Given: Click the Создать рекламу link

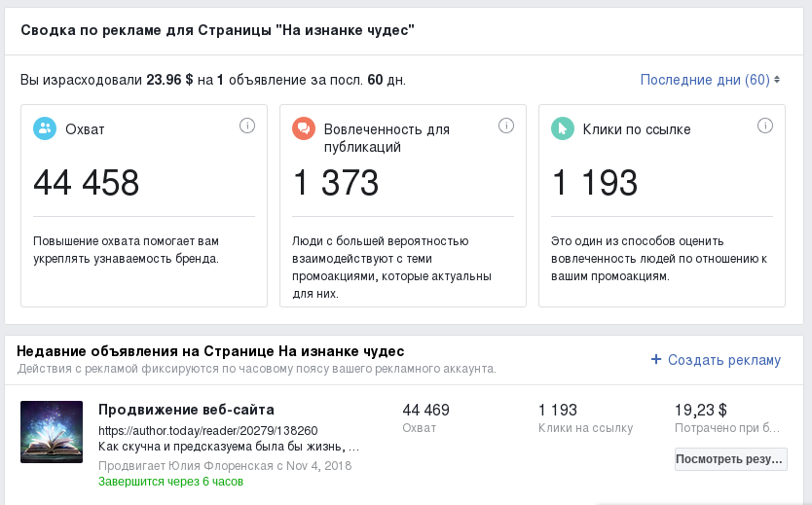Looking at the screenshot, I should tap(716, 360).
